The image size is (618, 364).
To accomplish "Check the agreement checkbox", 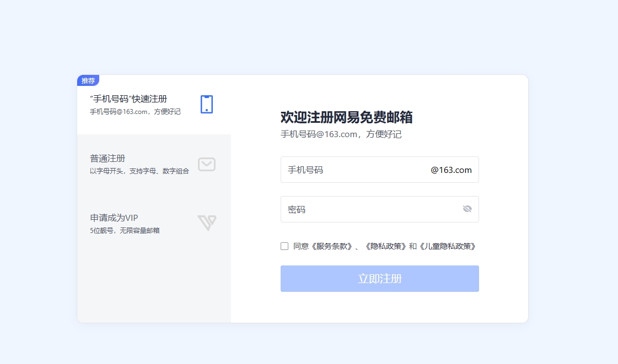I will [x=284, y=246].
